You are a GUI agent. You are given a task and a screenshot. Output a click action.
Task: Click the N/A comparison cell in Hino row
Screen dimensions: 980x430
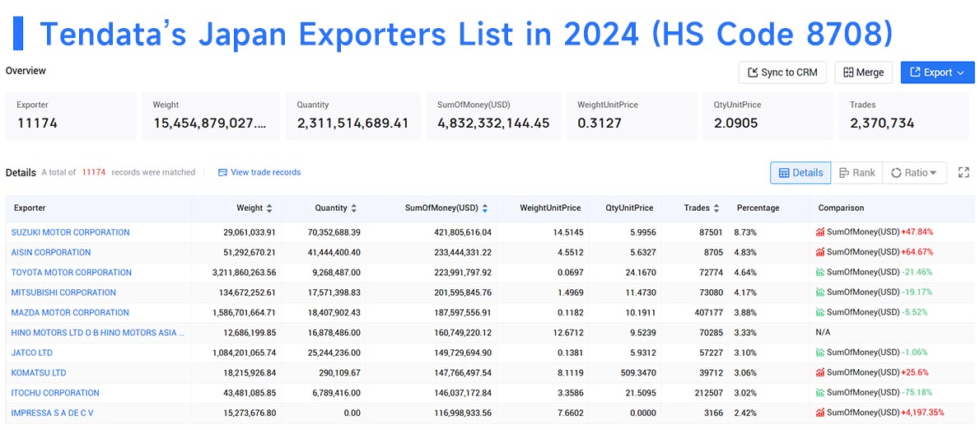tap(823, 333)
